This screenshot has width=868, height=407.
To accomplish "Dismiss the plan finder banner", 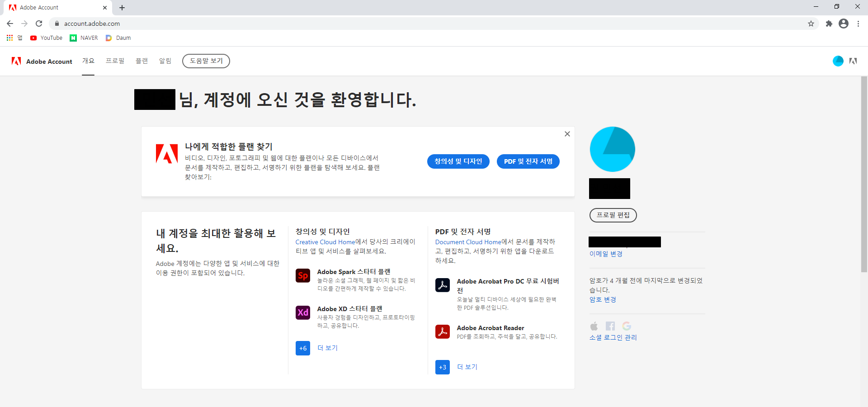I will click(567, 134).
